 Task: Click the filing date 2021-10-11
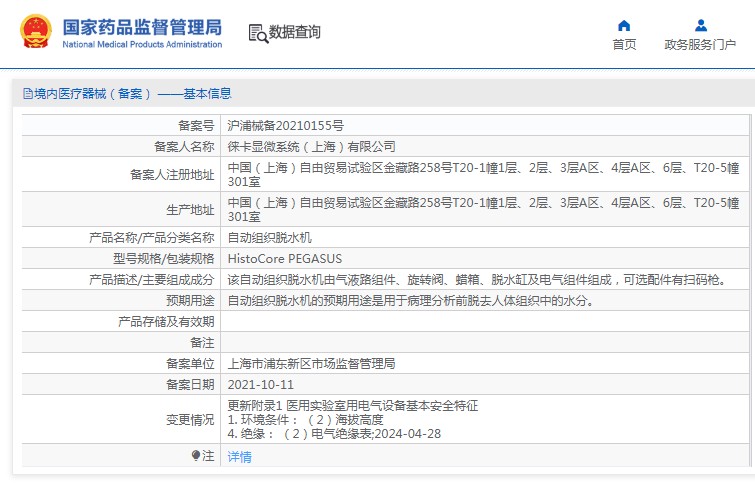point(261,384)
